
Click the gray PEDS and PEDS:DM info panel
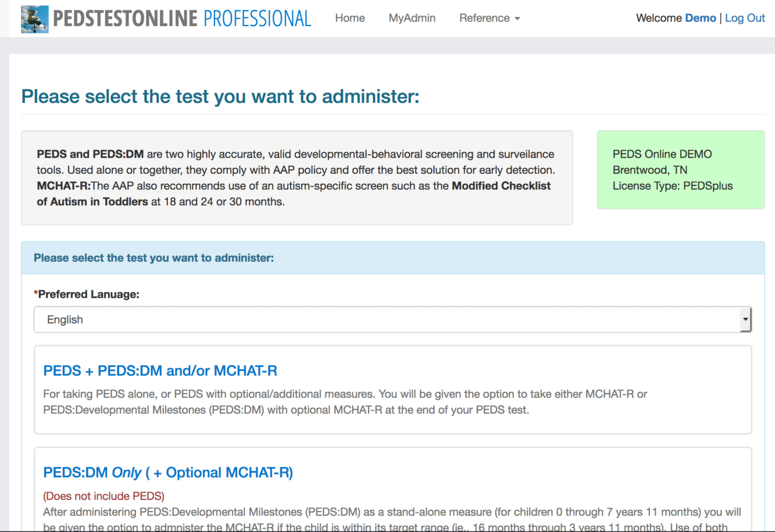(297, 178)
